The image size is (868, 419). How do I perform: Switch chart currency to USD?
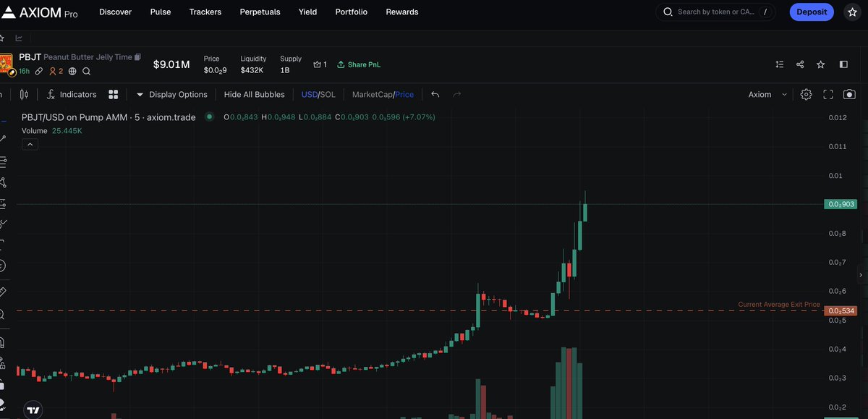(x=309, y=94)
